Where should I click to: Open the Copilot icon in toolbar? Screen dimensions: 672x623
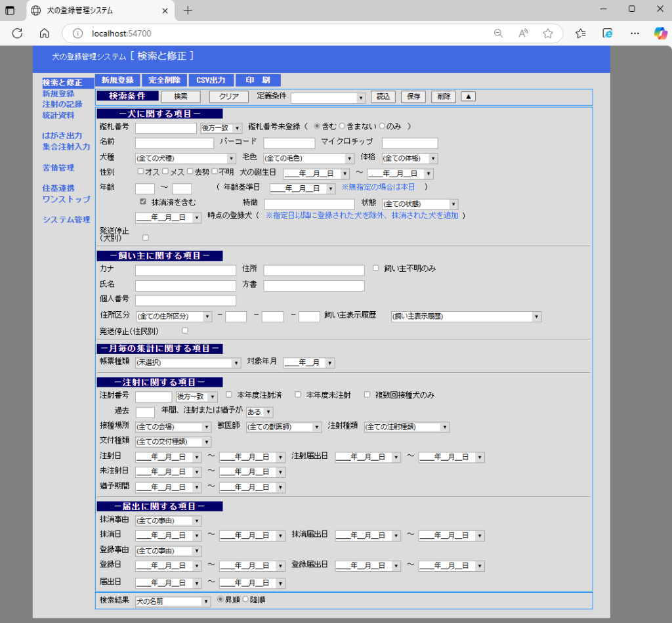(660, 33)
